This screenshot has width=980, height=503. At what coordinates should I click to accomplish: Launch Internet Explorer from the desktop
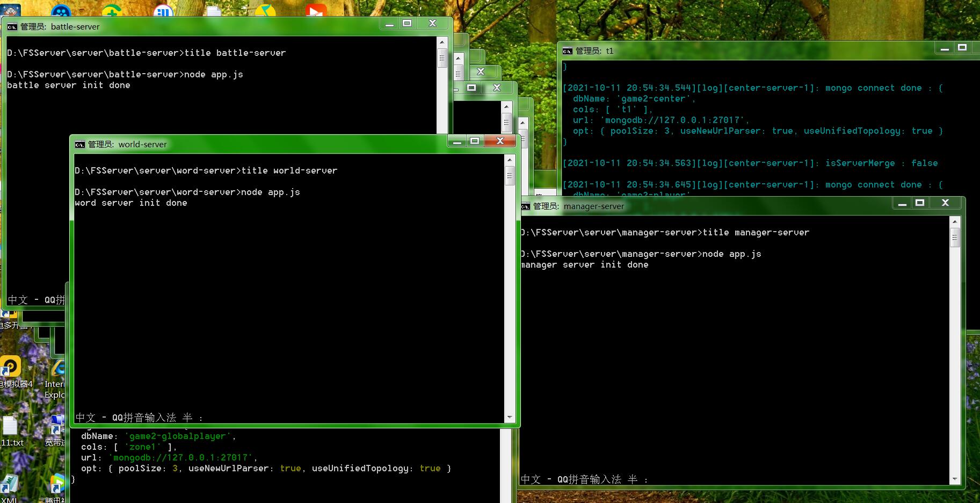point(57,371)
